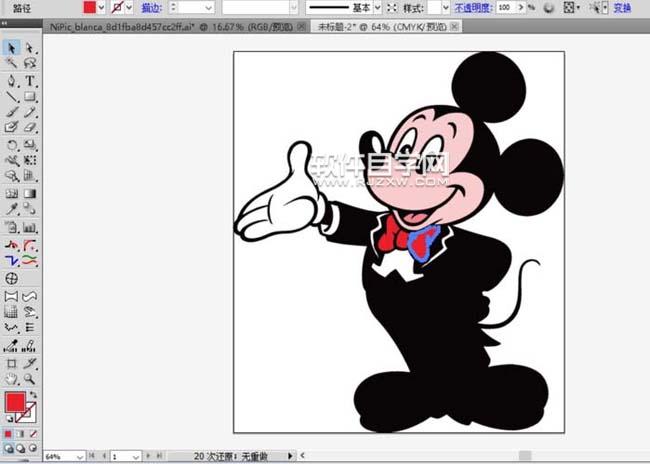Screen dimensions: 650x464
Task: Pick the Symbol Sprayer tool
Action: pyautogui.click(x=11, y=176)
